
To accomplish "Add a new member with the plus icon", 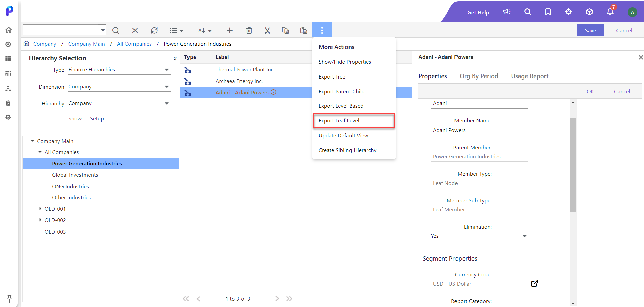I will pyautogui.click(x=230, y=30).
